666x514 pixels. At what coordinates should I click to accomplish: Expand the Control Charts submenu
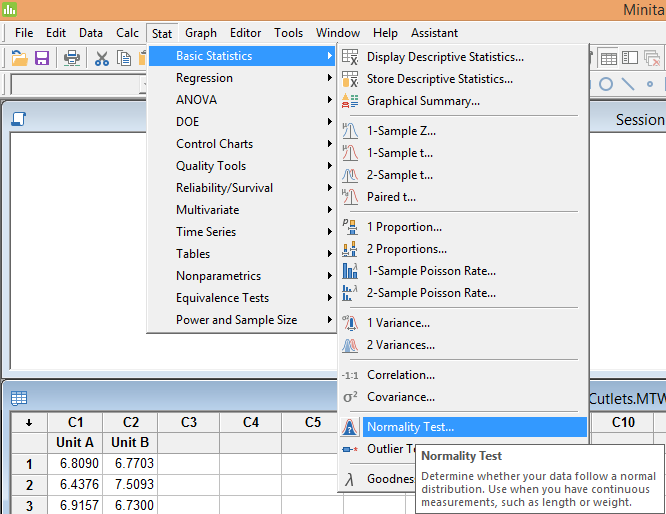pyautogui.click(x=241, y=144)
